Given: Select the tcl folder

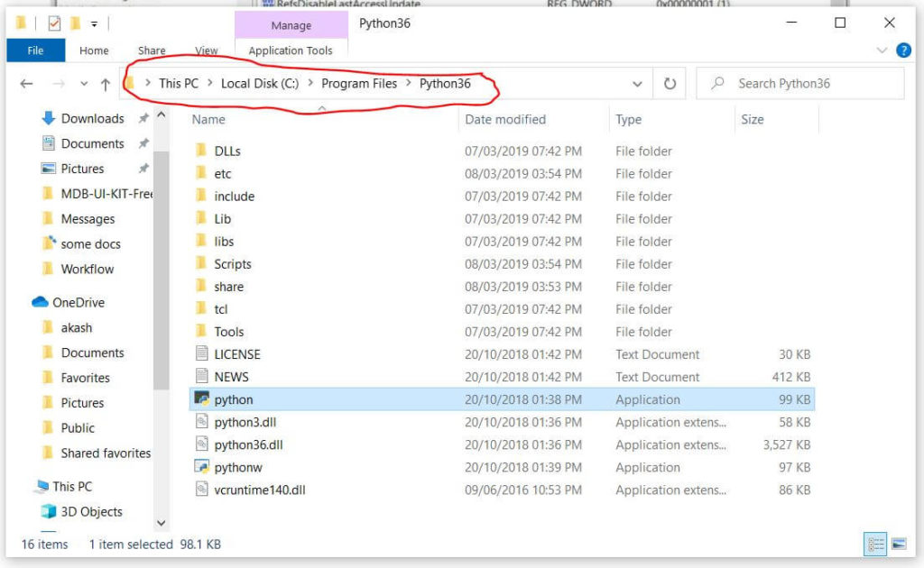Looking at the screenshot, I should click(x=220, y=309).
